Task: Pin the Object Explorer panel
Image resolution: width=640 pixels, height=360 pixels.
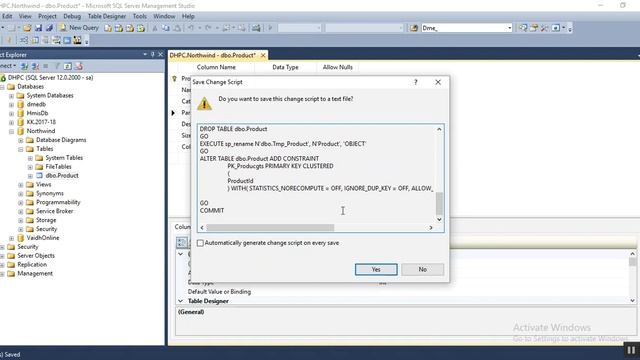Action: click(x=153, y=54)
